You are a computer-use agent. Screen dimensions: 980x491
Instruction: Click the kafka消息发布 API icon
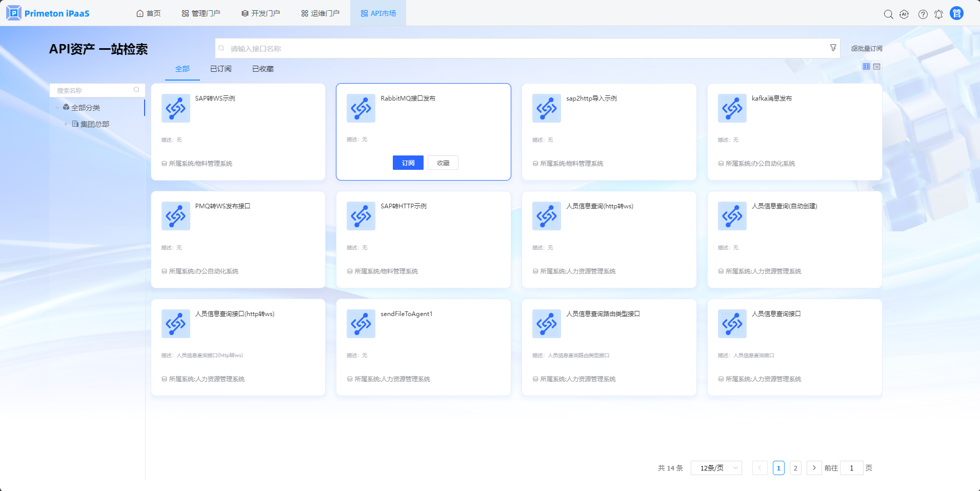[x=732, y=108]
